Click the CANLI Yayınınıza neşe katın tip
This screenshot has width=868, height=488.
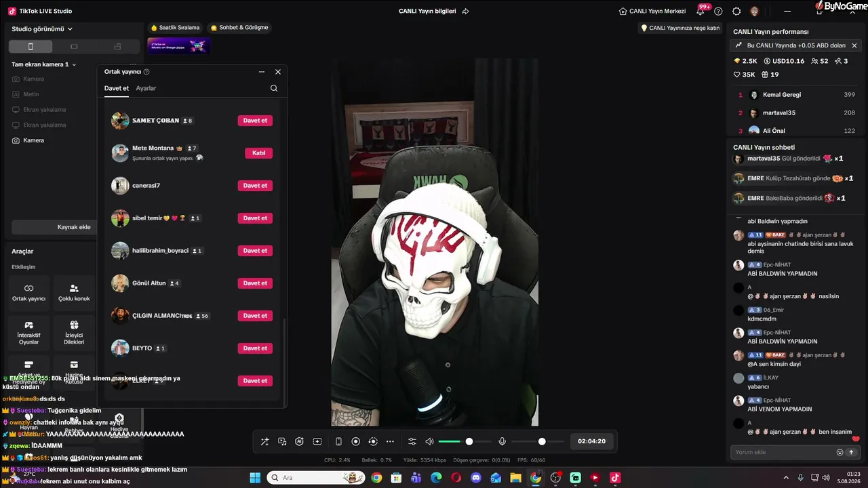[x=680, y=28]
